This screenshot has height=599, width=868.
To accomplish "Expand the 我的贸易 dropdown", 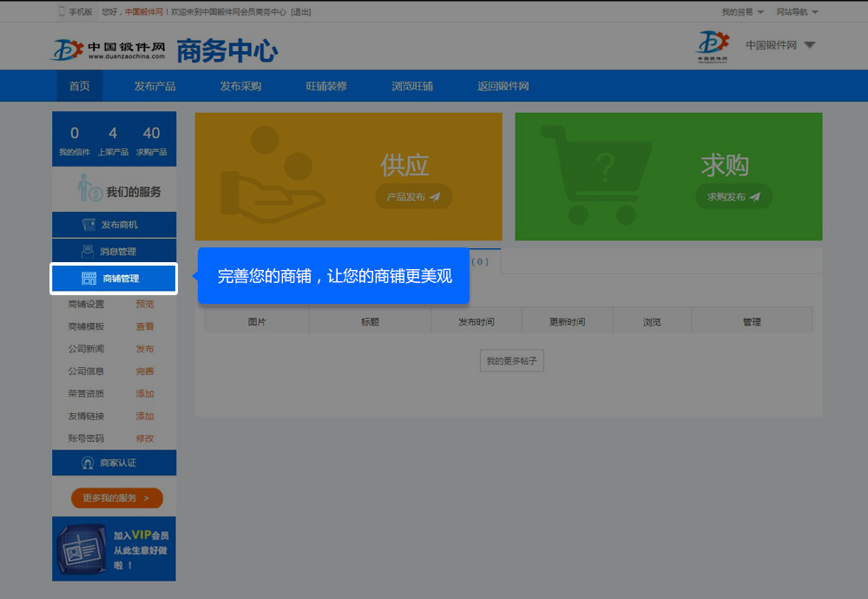I will [x=742, y=12].
